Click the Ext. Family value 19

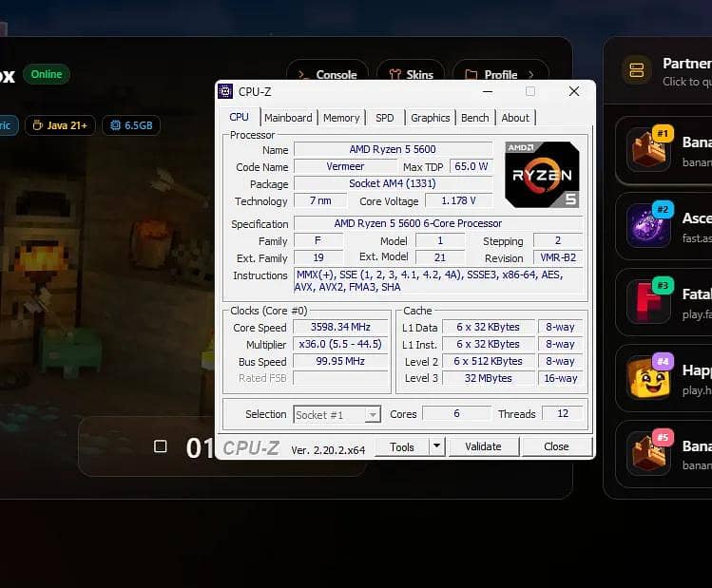coord(318,257)
